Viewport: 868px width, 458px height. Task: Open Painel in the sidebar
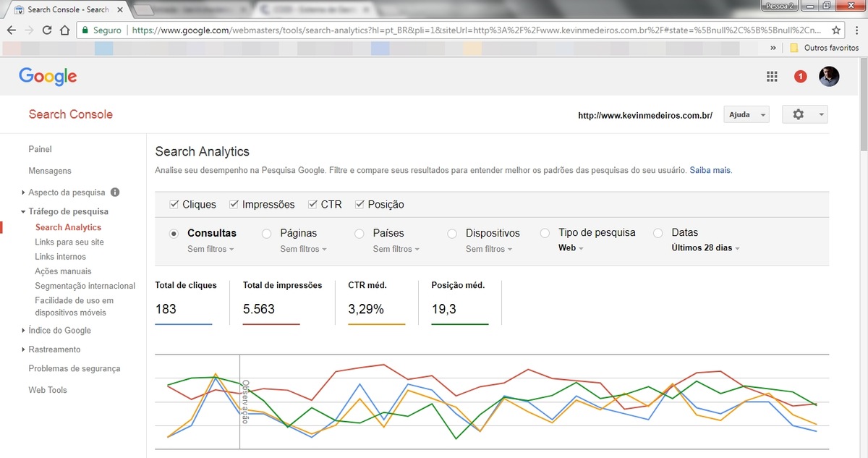pyautogui.click(x=40, y=149)
